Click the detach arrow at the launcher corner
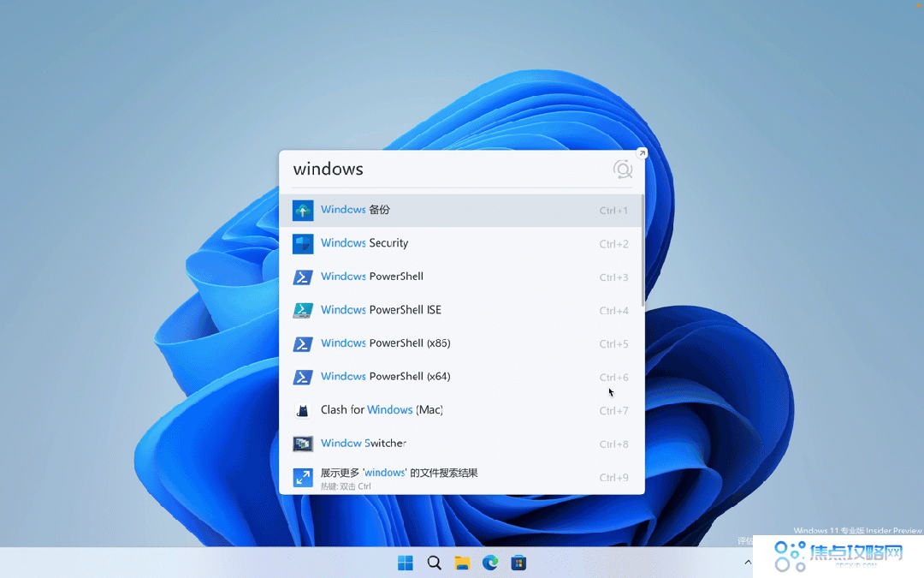 pos(642,153)
